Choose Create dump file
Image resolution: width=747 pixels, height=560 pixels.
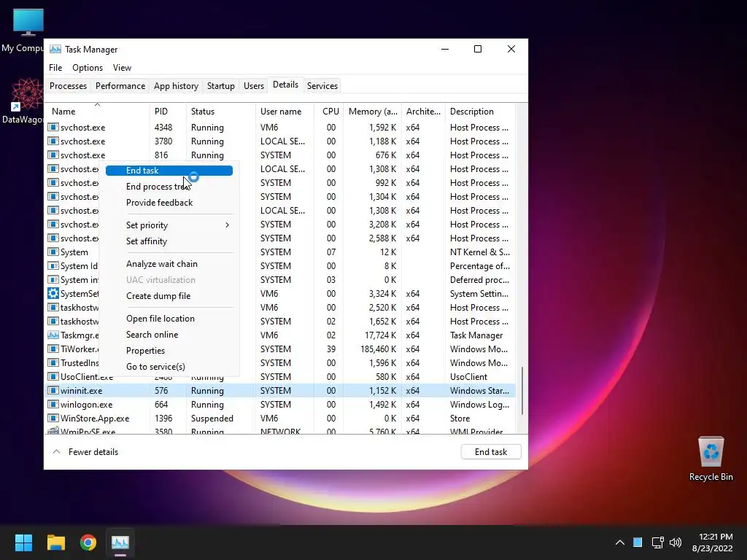coord(169,296)
